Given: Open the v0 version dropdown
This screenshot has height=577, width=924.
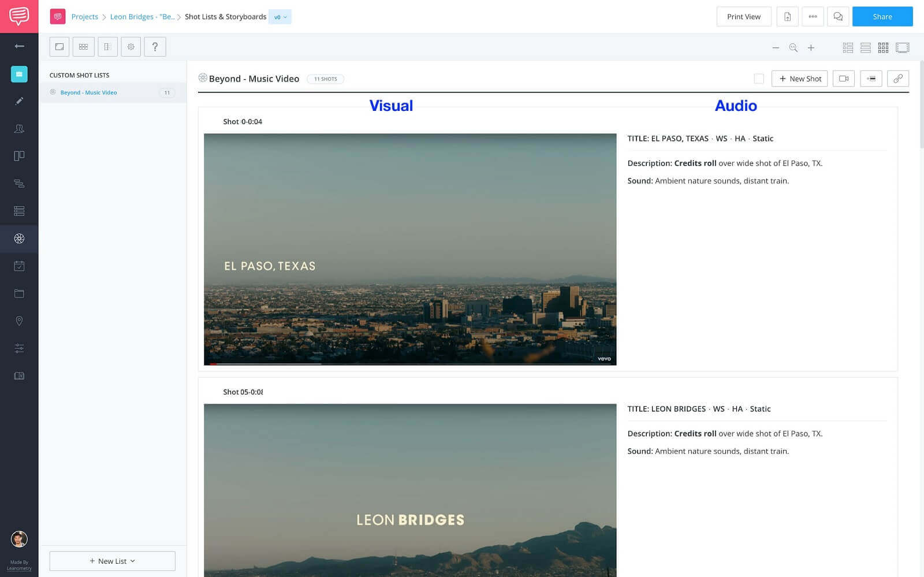Looking at the screenshot, I should pyautogui.click(x=280, y=17).
